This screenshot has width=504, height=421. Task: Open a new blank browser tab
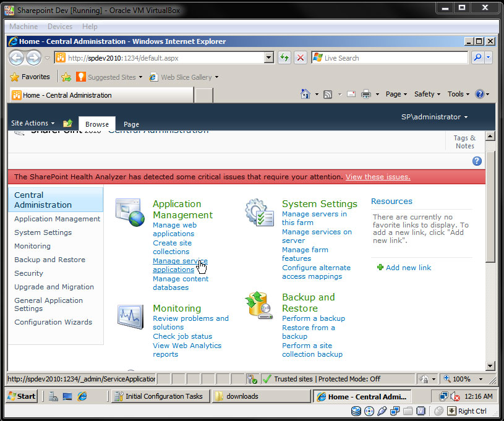[x=204, y=95]
